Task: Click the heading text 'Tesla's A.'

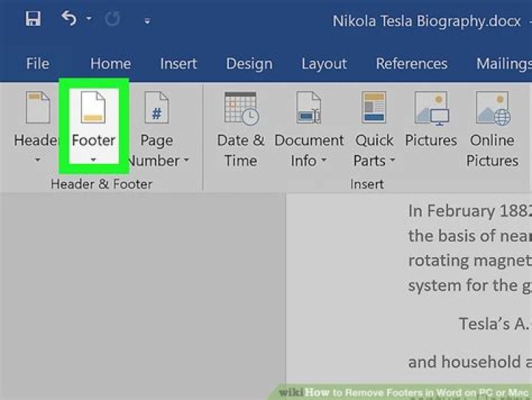Action: point(494,324)
